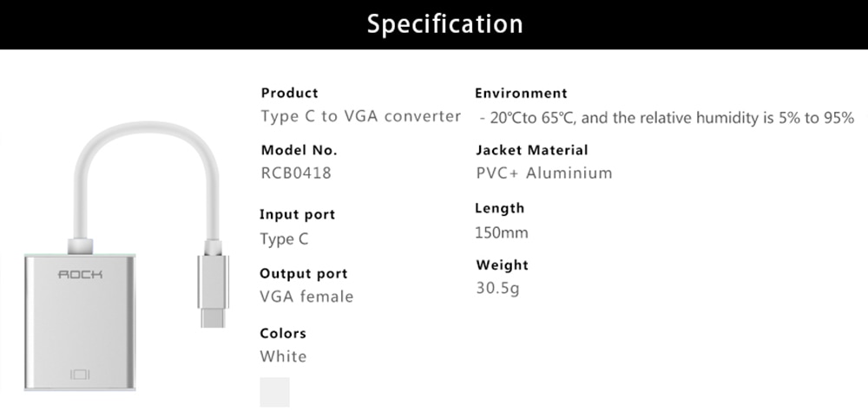Viewport: 868px width, 418px height.
Task: Click the white cable loop of the converter
Action: click(146, 177)
